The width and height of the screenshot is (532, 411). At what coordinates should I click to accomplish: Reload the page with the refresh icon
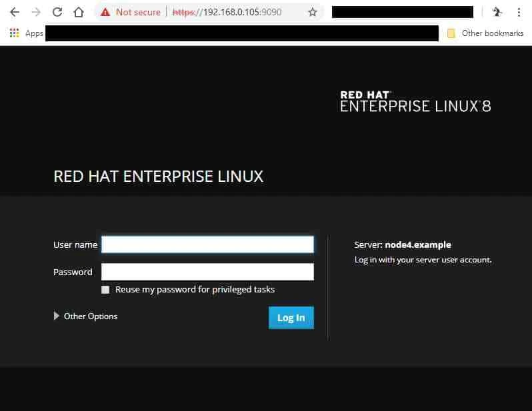[57, 12]
